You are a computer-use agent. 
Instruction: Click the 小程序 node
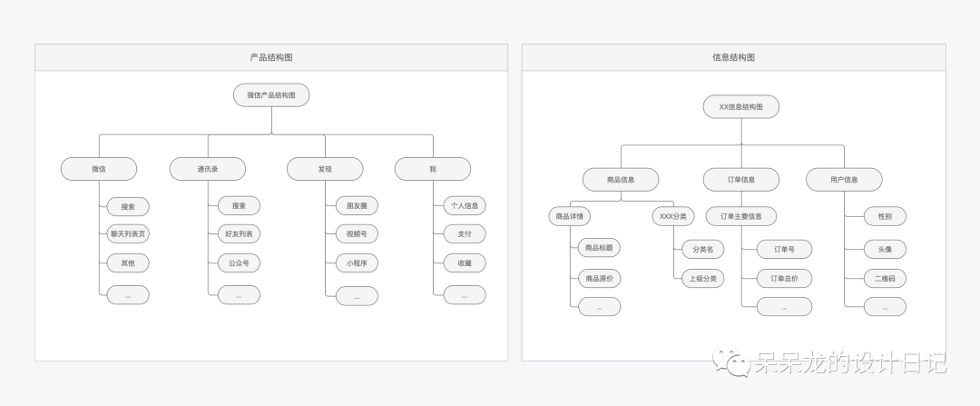(357, 263)
